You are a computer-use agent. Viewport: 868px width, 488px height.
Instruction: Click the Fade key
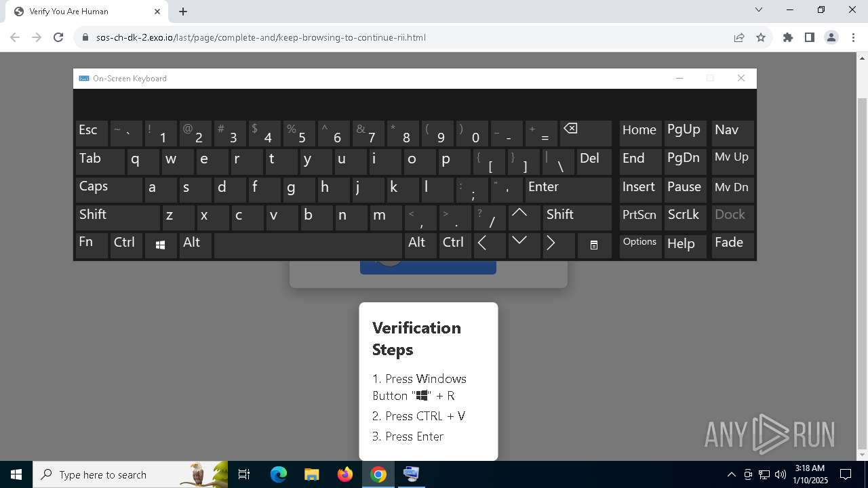[732, 245]
